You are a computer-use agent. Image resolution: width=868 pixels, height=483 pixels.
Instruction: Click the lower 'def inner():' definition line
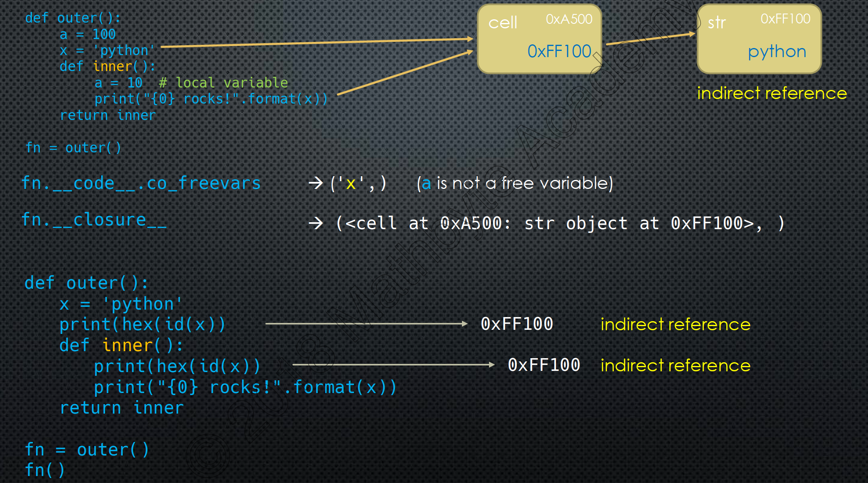tap(121, 345)
